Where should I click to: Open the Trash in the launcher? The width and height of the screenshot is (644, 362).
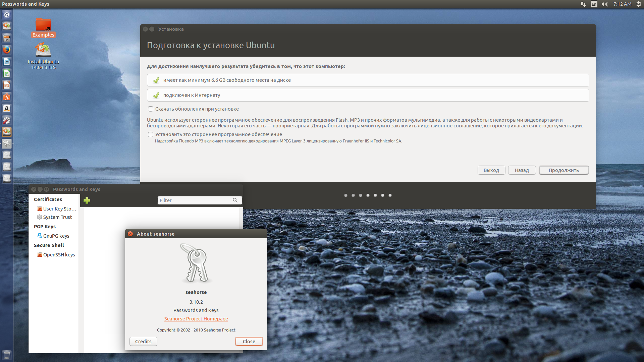[x=7, y=355]
